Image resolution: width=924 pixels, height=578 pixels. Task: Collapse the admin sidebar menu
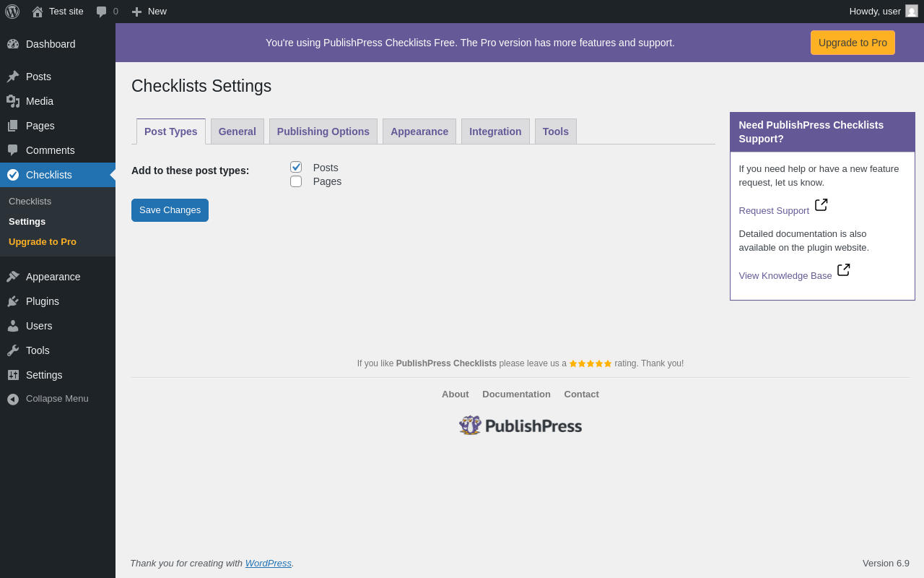pos(58,399)
